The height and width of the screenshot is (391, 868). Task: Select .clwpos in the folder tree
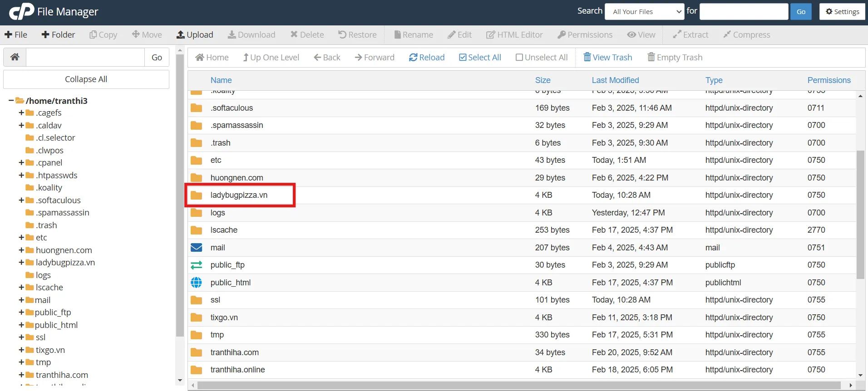[49, 151]
